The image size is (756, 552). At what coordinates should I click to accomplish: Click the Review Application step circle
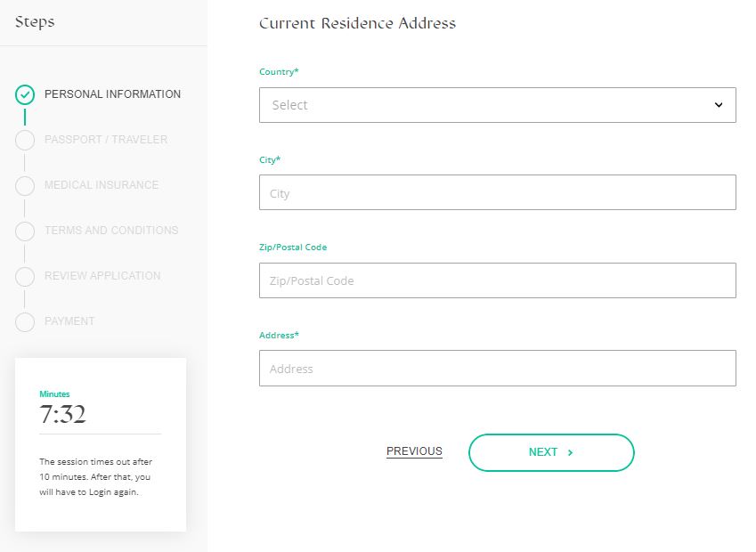coord(25,276)
